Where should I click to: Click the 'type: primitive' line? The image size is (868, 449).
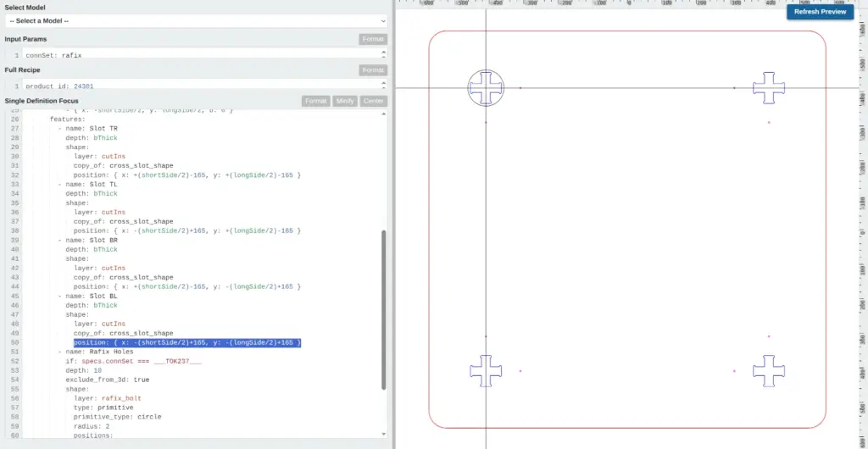pos(103,407)
